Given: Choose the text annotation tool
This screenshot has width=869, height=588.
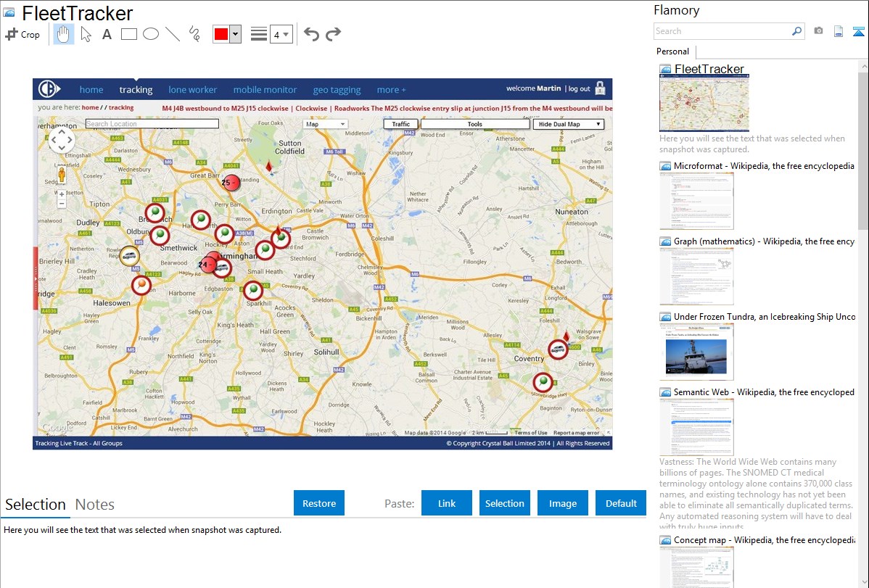Looking at the screenshot, I should coord(107,34).
